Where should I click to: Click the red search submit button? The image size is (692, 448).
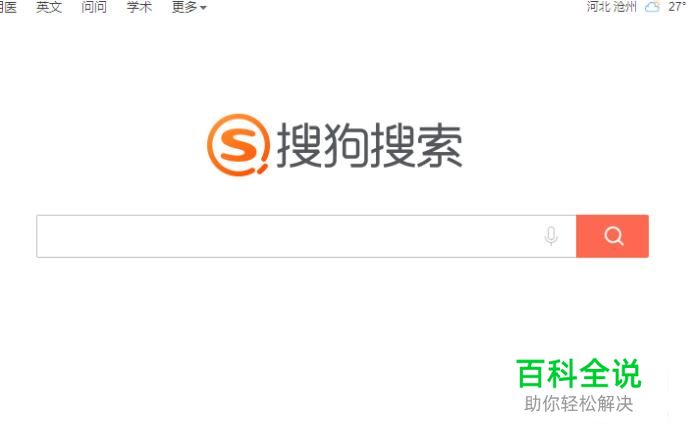pos(613,236)
